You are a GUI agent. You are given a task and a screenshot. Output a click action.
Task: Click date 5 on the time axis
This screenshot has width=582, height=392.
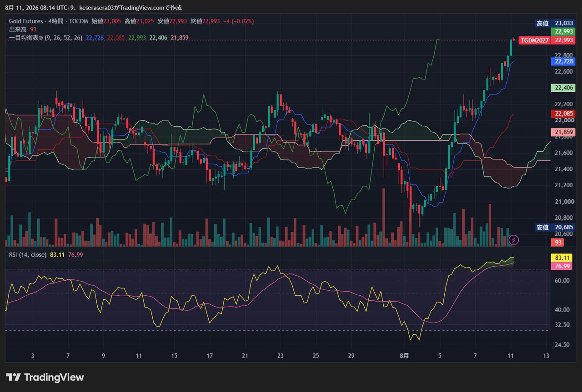[x=440, y=356]
